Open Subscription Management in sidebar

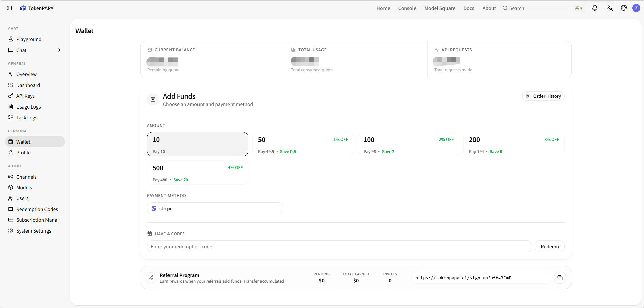[35, 220]
